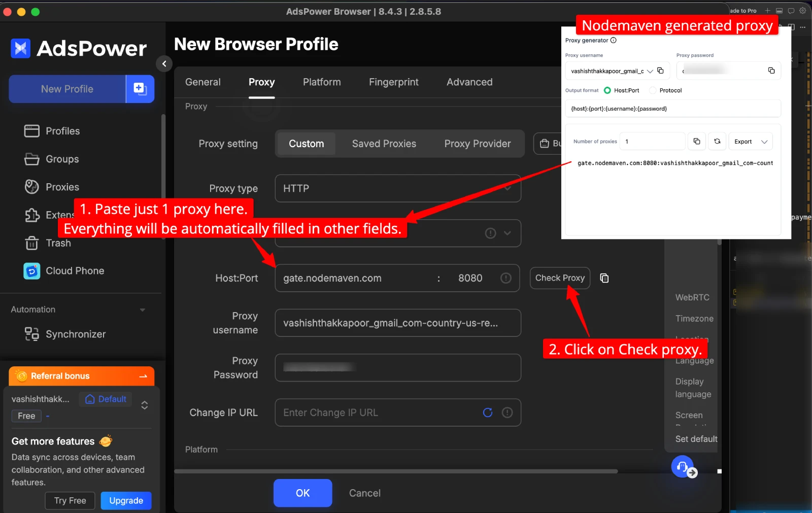
Task: Open the proxy username dropdown chevron
Action: (650, 71)
